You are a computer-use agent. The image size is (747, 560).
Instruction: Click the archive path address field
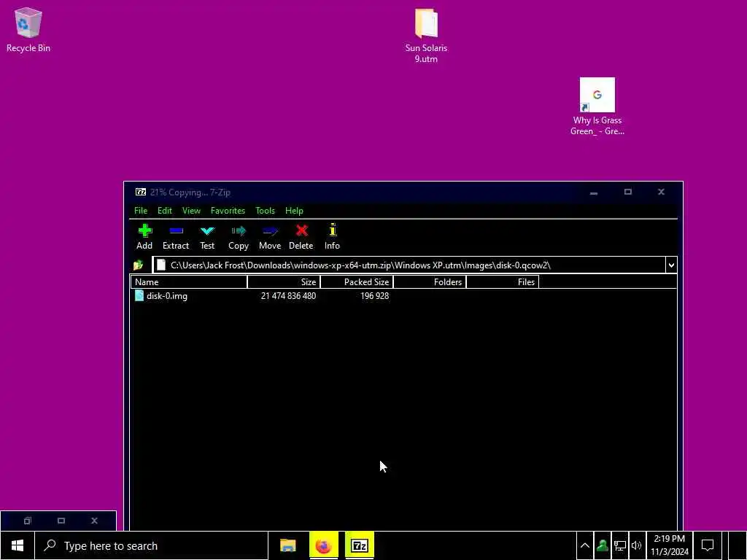click(x=410, y=265)
